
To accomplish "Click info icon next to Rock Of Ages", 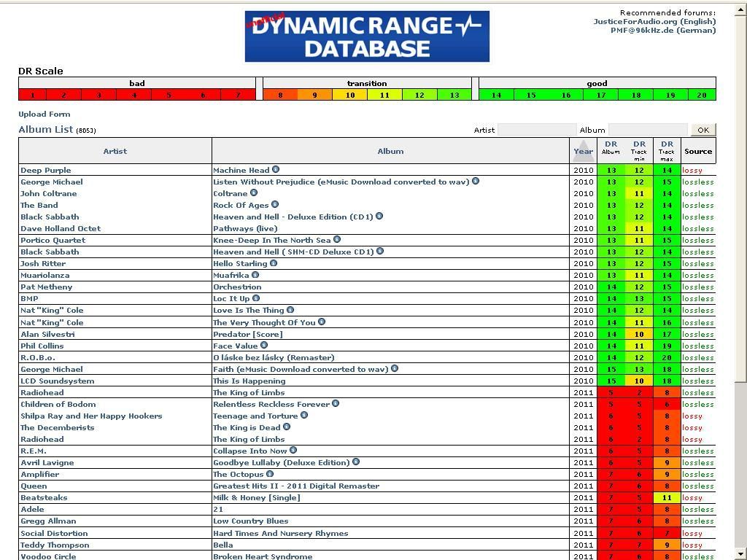I will (275, 204).
